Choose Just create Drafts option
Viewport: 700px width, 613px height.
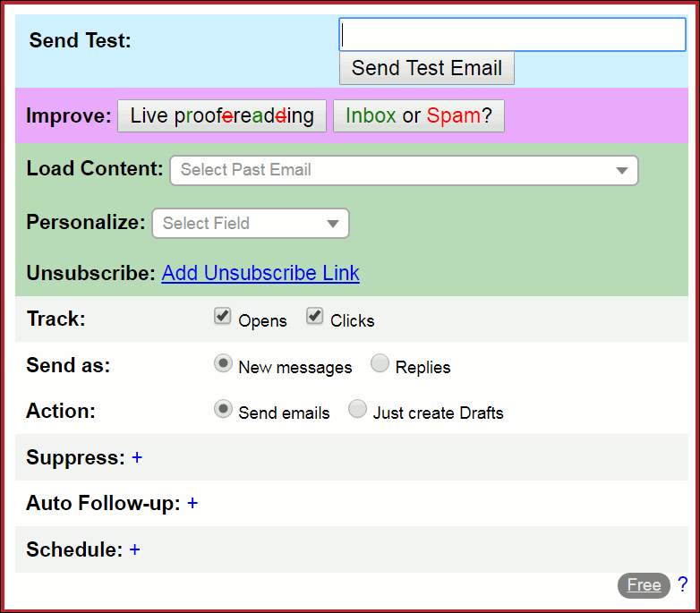[x=358, y=409]
